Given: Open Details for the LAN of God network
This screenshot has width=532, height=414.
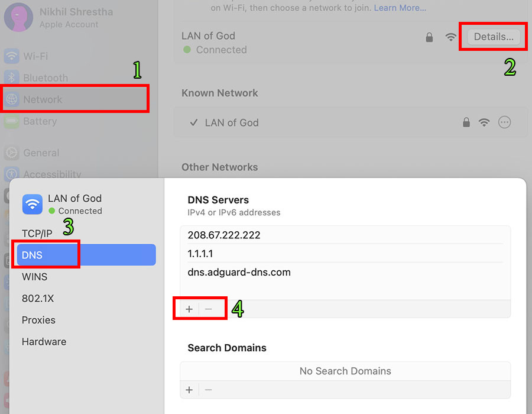Looking at the screenshot, I should coord(493,36).
